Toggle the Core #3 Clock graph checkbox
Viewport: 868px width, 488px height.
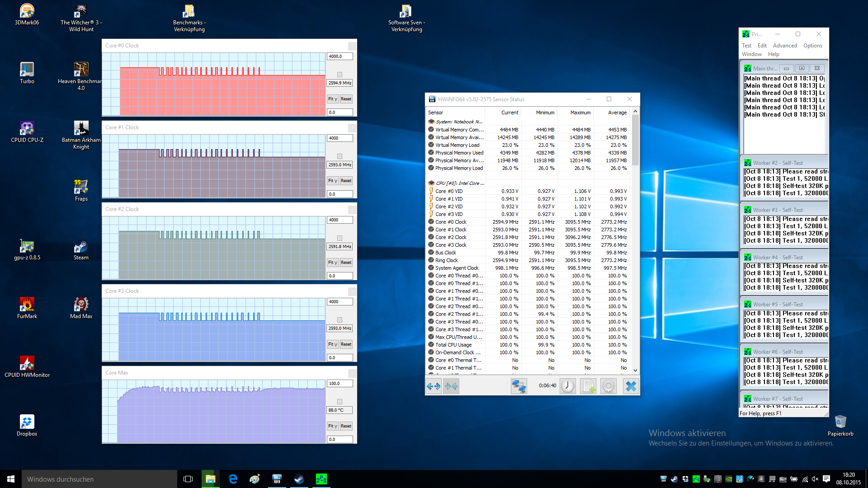(x=340, y=320)
